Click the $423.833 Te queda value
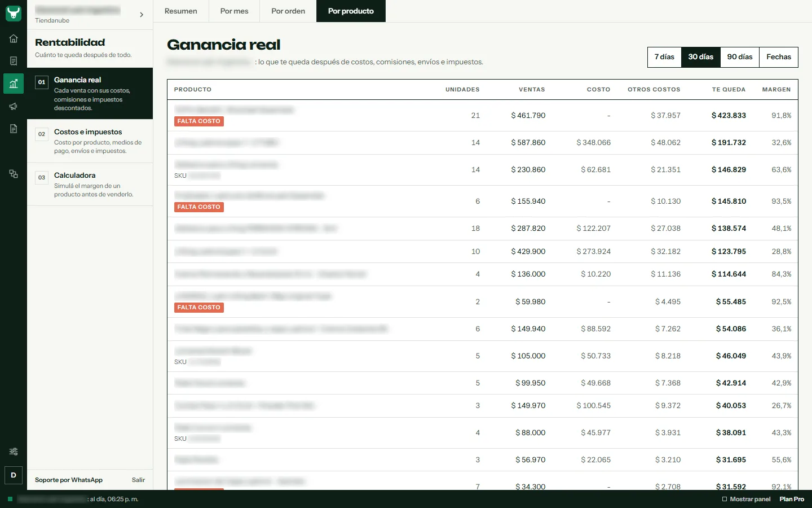 (729, 115)
